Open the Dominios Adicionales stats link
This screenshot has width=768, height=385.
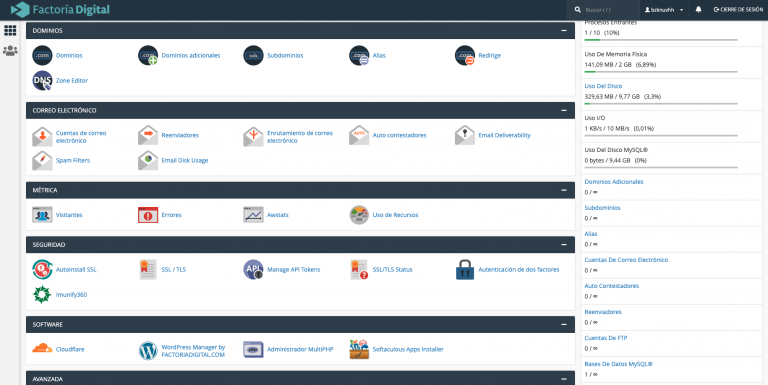[614, 182]
